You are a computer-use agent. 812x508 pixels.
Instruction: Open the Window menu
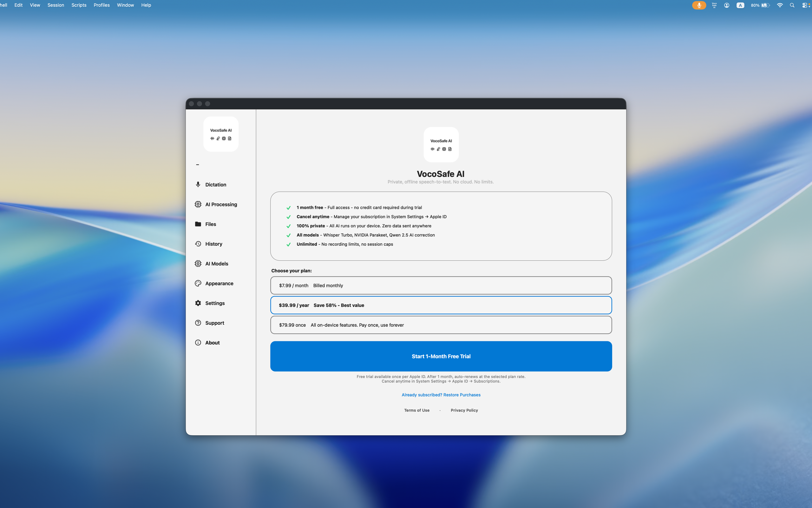click(x=126, y=5)
